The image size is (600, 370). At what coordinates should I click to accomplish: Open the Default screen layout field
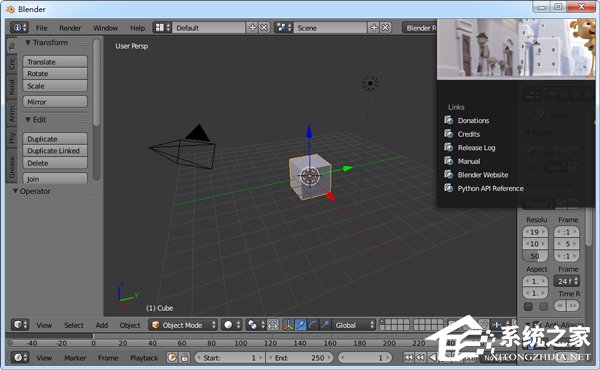[x=209, y=28]
